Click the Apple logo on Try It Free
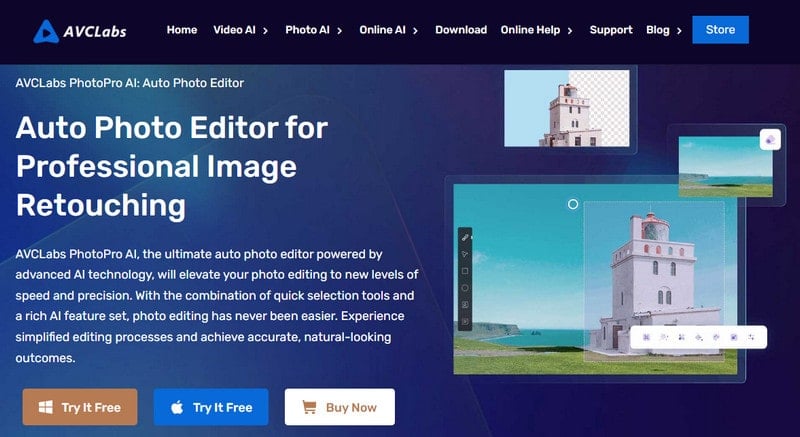Viewport: 800px width, 437px height. [177, 407]
